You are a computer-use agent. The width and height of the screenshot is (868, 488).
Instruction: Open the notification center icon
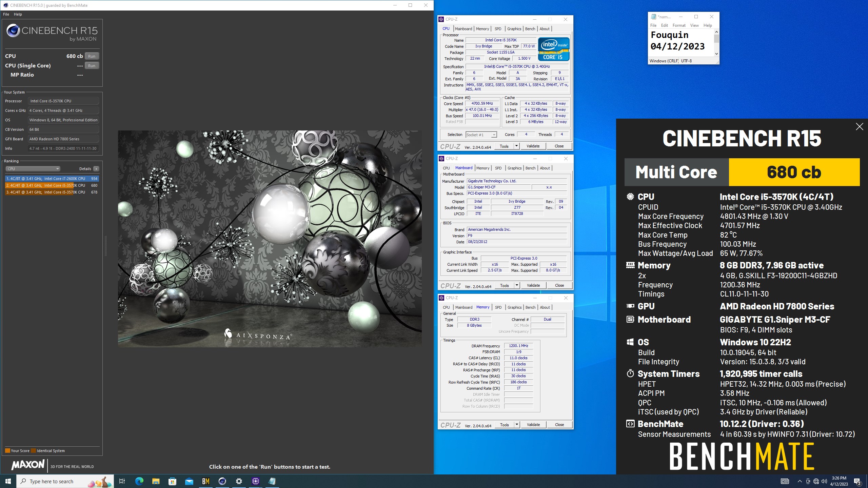(x=858, y=481)
